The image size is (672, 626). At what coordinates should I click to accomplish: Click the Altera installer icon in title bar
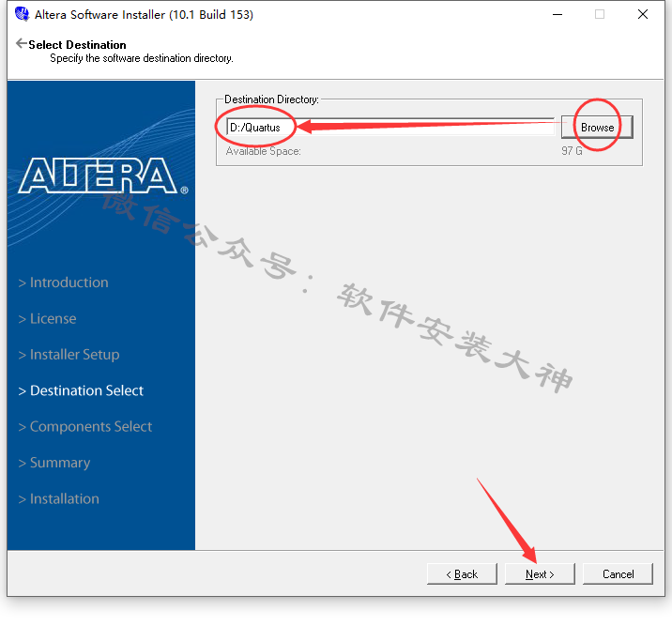(x=22, y=15)
